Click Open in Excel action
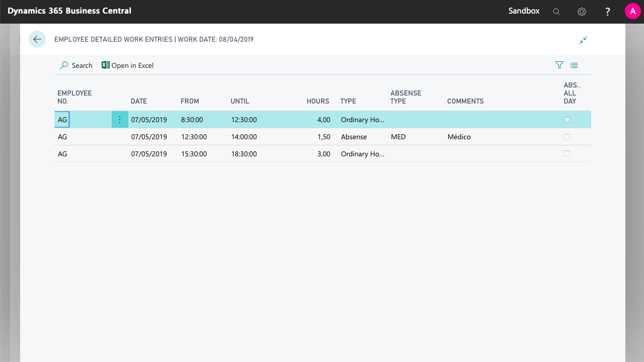 [128, 65]
